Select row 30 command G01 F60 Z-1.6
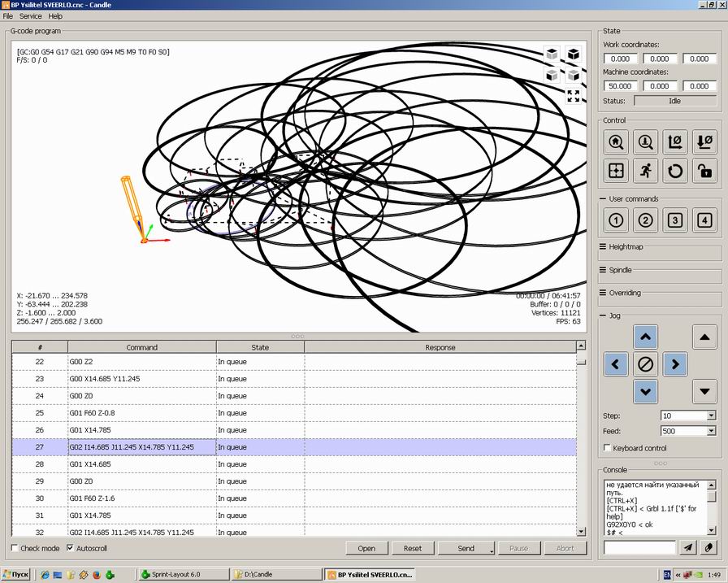This screenshot has width=728, height=583. 294,498
